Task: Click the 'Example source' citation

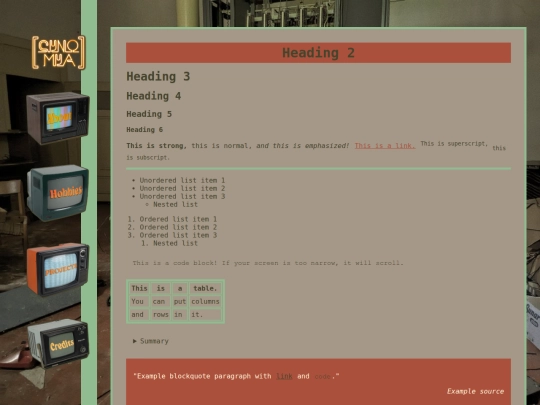Action: (475, 391)
